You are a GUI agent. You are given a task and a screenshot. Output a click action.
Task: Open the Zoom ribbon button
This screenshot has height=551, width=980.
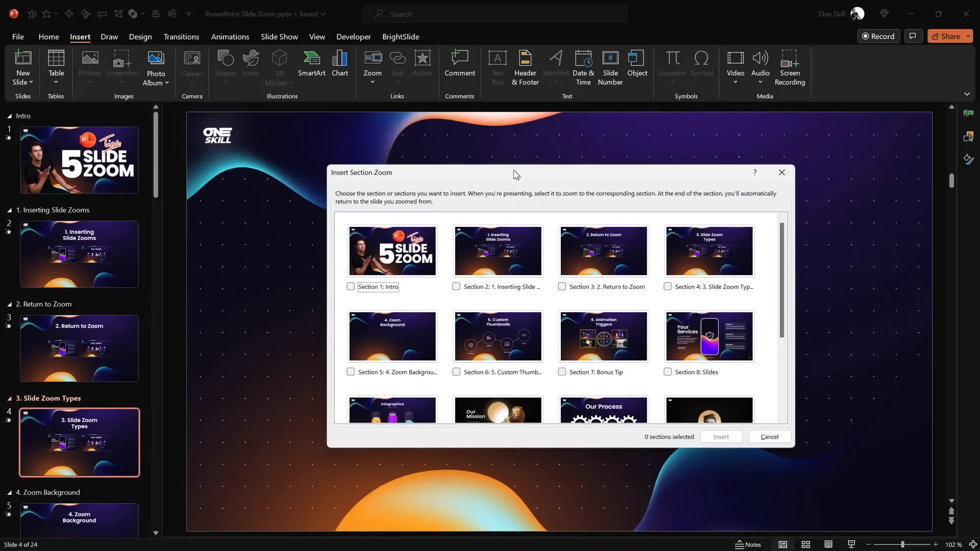tap(373, 67)
